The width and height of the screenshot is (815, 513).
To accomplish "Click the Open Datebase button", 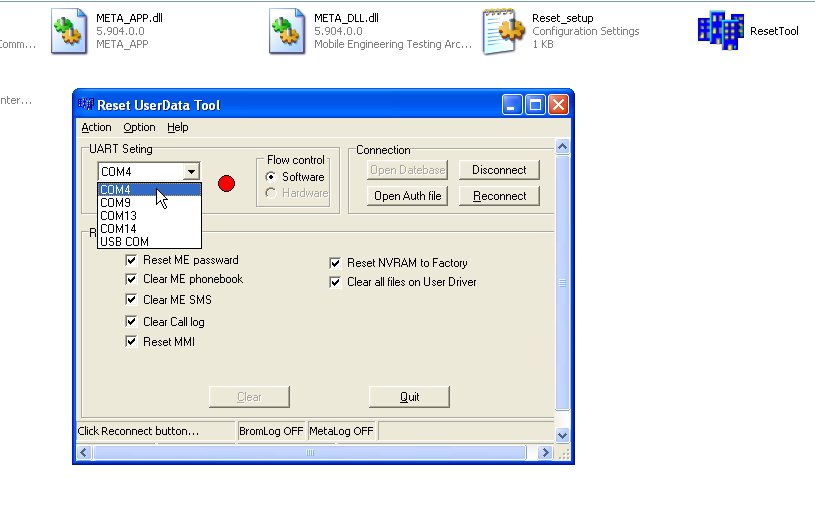I will pyautogui.click(x=408, y=170).
